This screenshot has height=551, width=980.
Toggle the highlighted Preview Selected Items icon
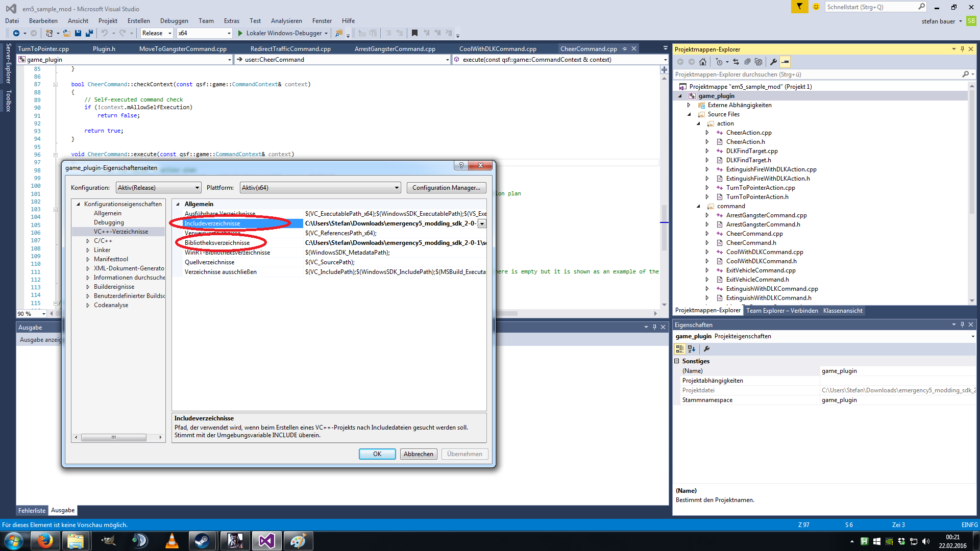point(785,62)
